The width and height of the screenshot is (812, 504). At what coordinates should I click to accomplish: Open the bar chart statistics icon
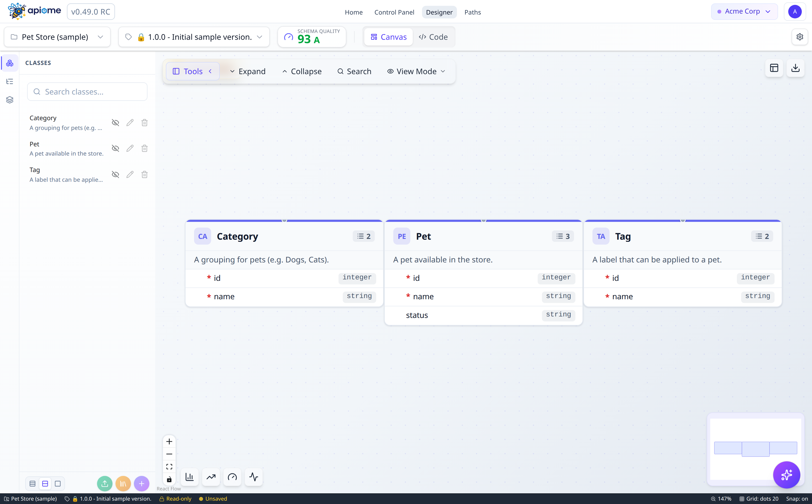189,477
